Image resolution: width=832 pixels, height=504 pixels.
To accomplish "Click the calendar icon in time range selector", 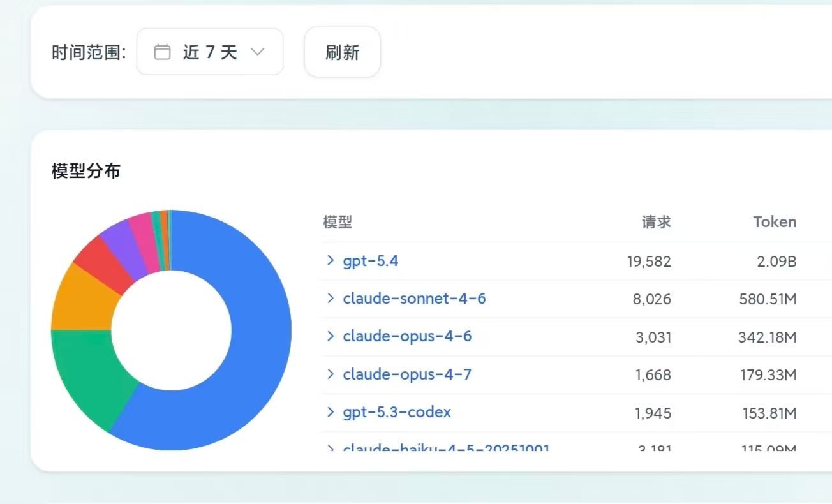I will 163,52.
